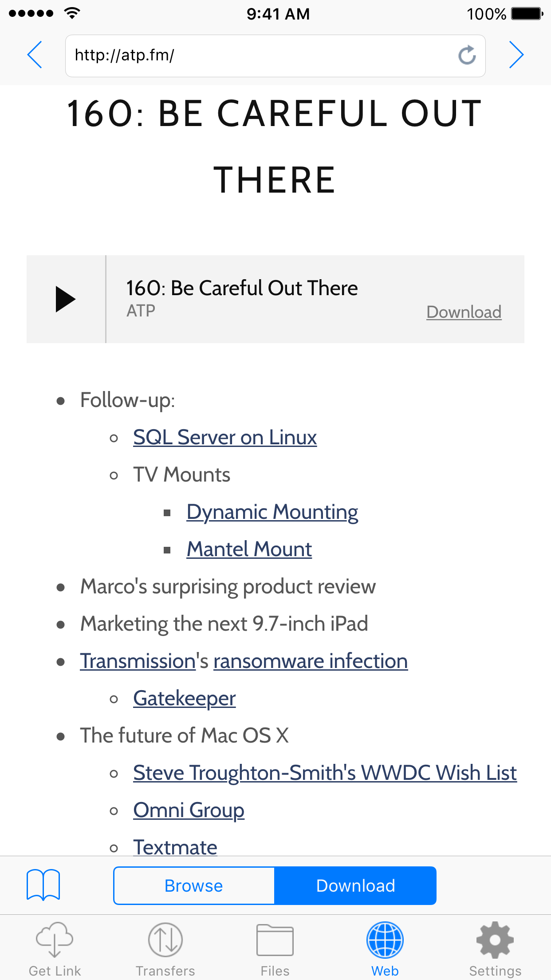Open the ransomware infection link

tap(310, 661)
